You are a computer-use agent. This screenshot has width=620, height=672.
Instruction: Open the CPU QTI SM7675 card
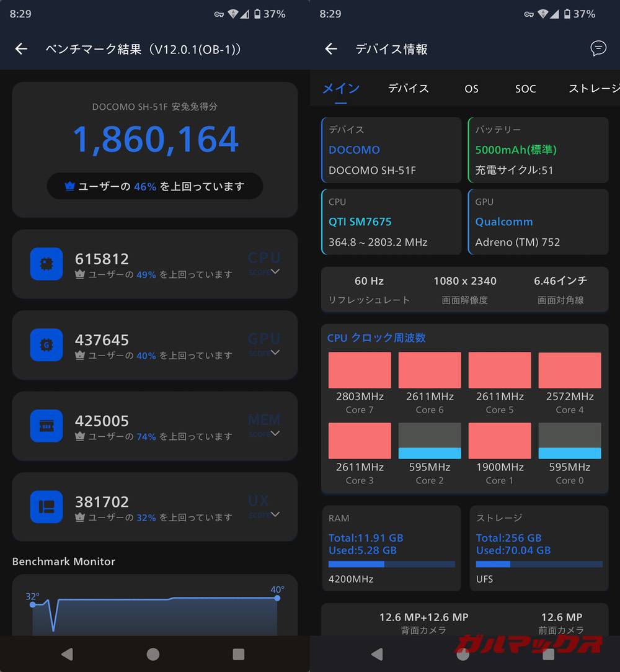click(x=391, y=222)
